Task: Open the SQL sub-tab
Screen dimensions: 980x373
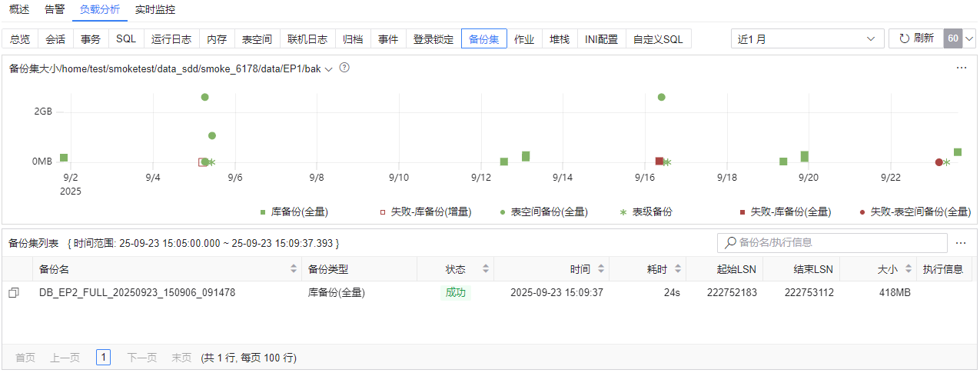Action: click(x=126, y=38)
